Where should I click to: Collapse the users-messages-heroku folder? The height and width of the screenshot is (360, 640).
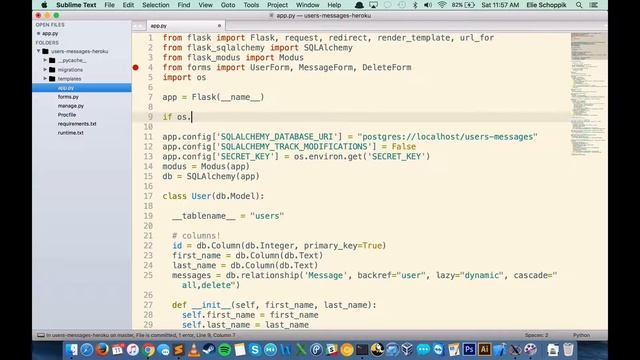point(39,51)
